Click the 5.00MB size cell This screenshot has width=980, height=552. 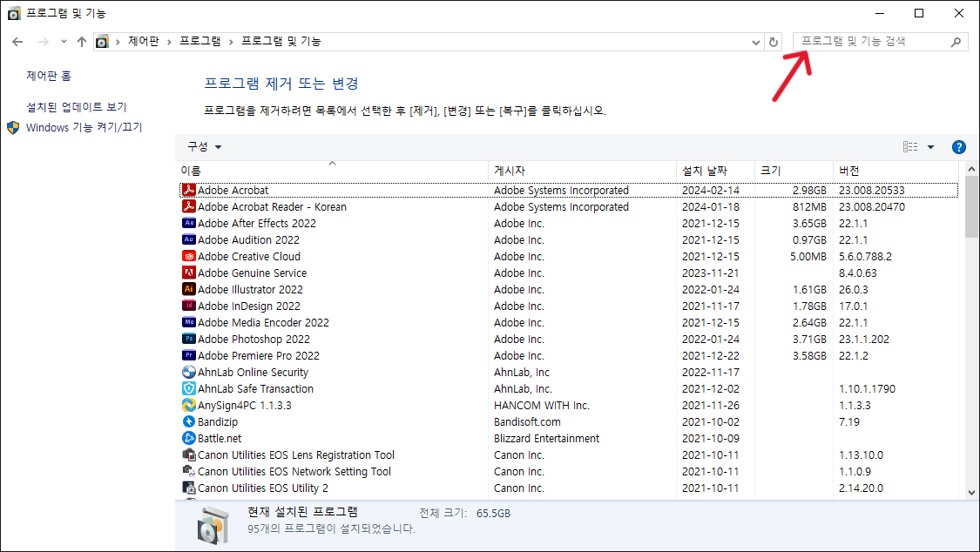808,256
